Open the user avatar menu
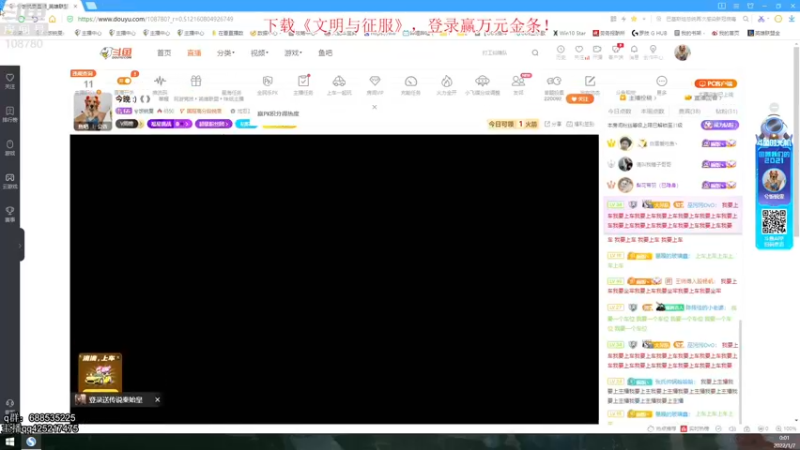Viewport: 800px width, 450px height. [x=682, y=53]
